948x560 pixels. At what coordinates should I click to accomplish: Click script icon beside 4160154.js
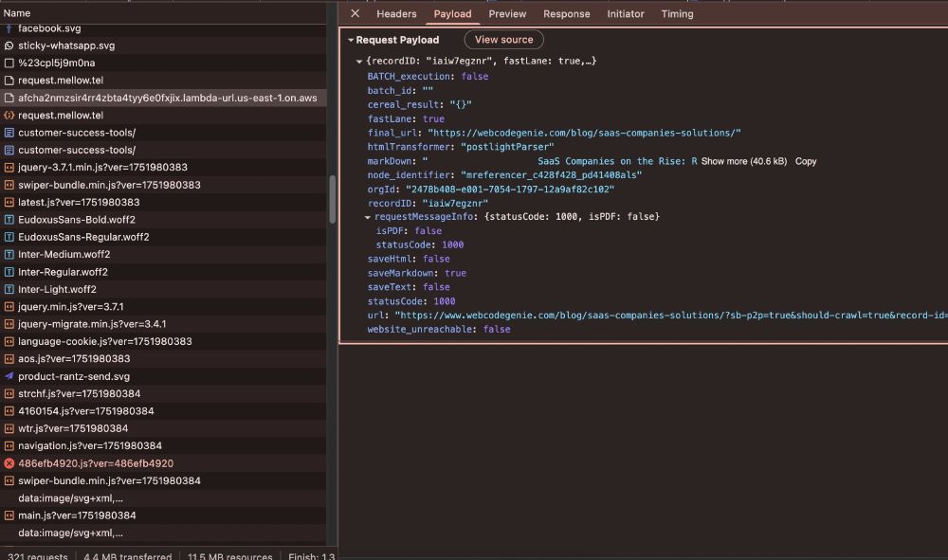point(9,411)
